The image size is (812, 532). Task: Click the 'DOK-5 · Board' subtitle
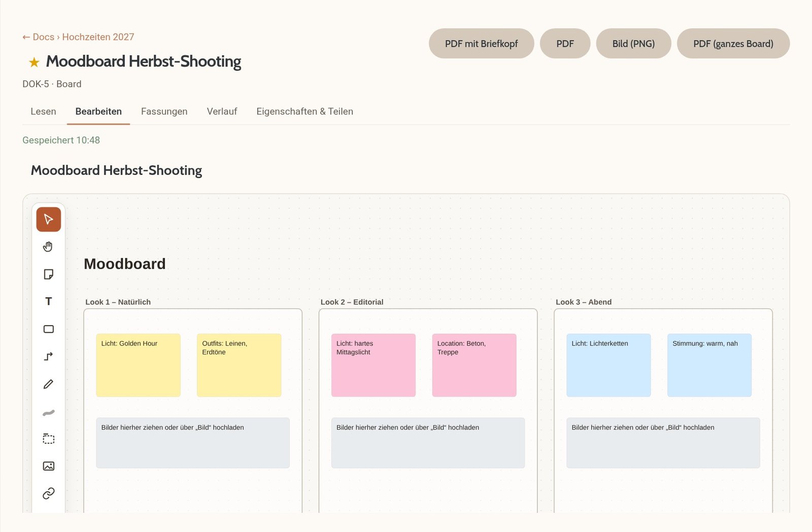pyautogui.click(x=52, y=84)
